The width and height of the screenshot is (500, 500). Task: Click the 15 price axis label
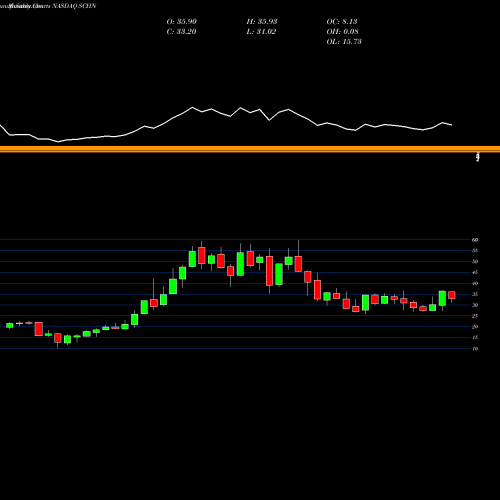click(x=475, y=337)
